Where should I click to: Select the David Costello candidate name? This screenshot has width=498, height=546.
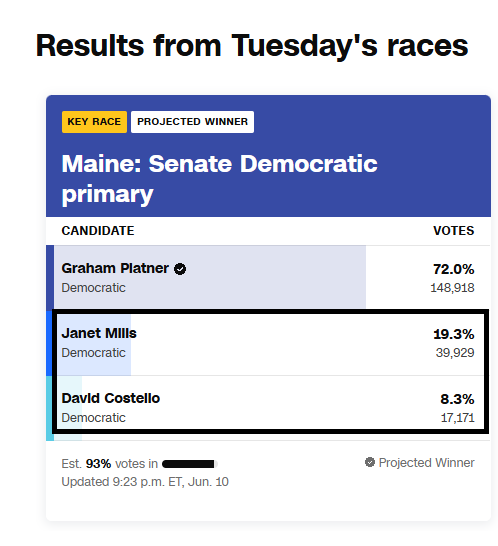coord(110,398)
